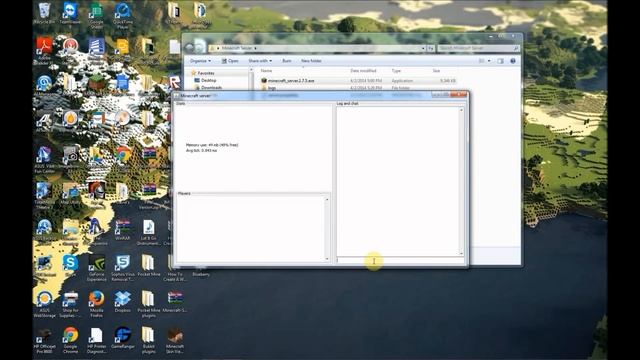
Task: Select Downloads under Favorites
Action: pyautogui.click(x=211, y=88)
